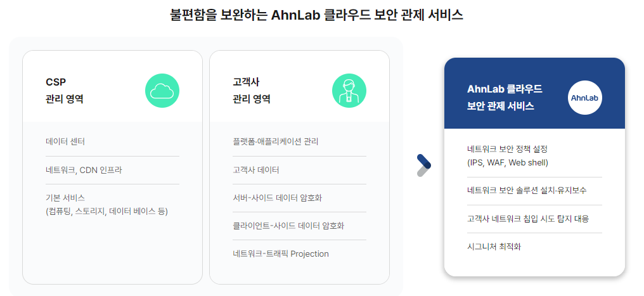
Task: Click 서버-사이드 데이터 암호화
Action: [277, 198]
